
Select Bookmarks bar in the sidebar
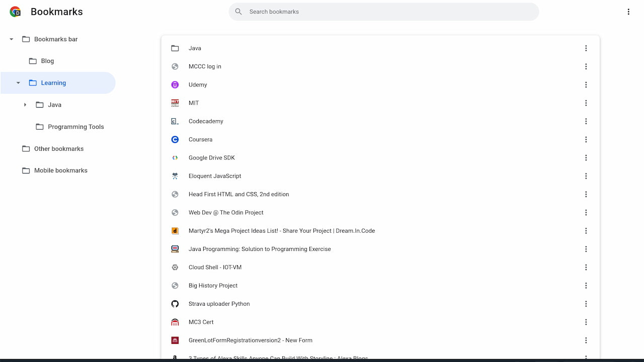(56, 39)
